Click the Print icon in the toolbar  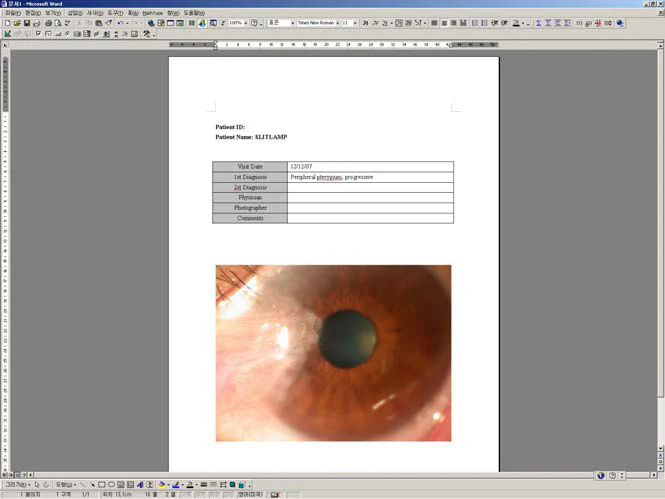[47, 22]
